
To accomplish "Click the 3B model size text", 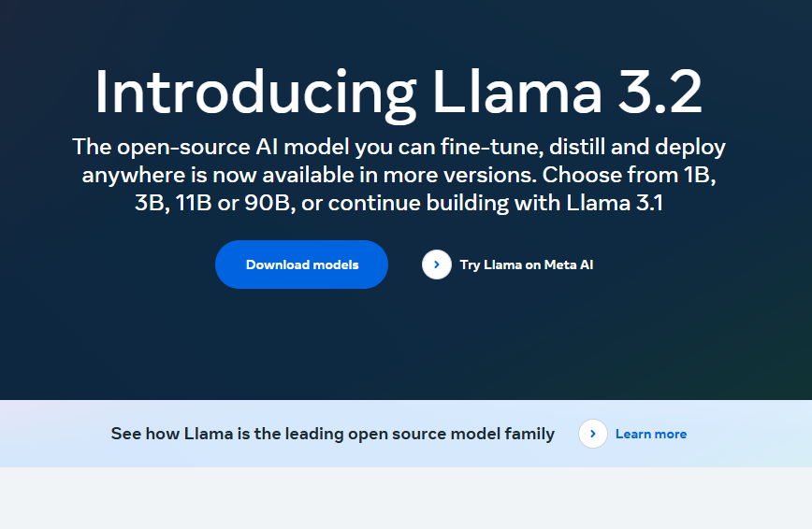I will pos(150,203).
